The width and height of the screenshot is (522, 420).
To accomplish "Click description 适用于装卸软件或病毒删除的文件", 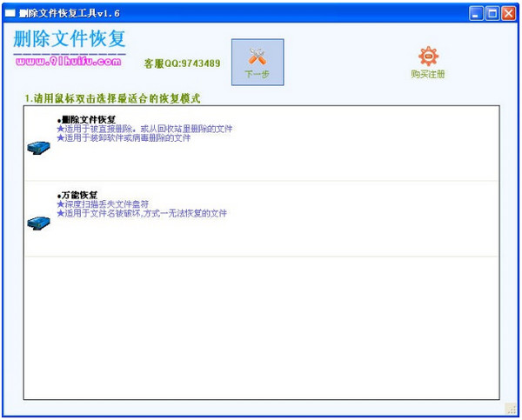I will pos(124,138).
